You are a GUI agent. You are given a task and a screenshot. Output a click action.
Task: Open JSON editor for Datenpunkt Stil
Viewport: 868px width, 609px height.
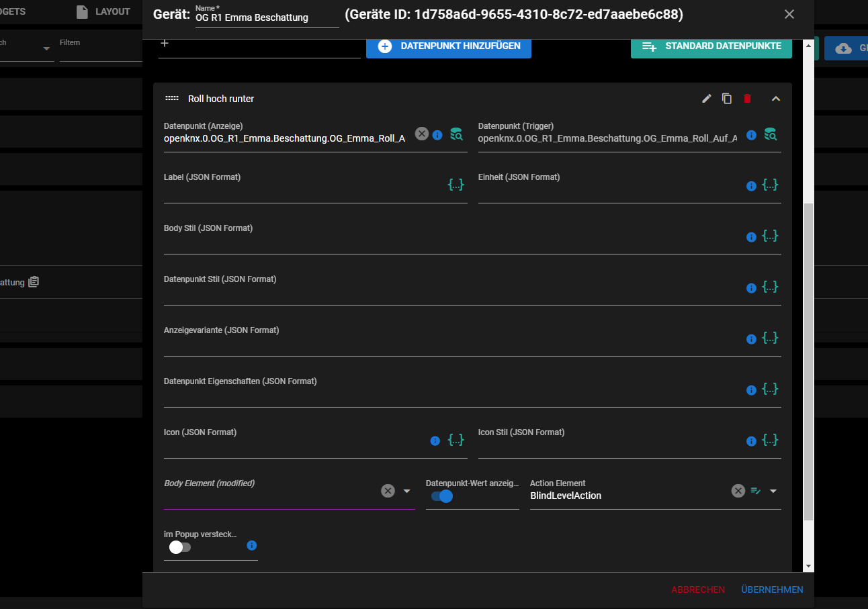[x=771, y=287]
